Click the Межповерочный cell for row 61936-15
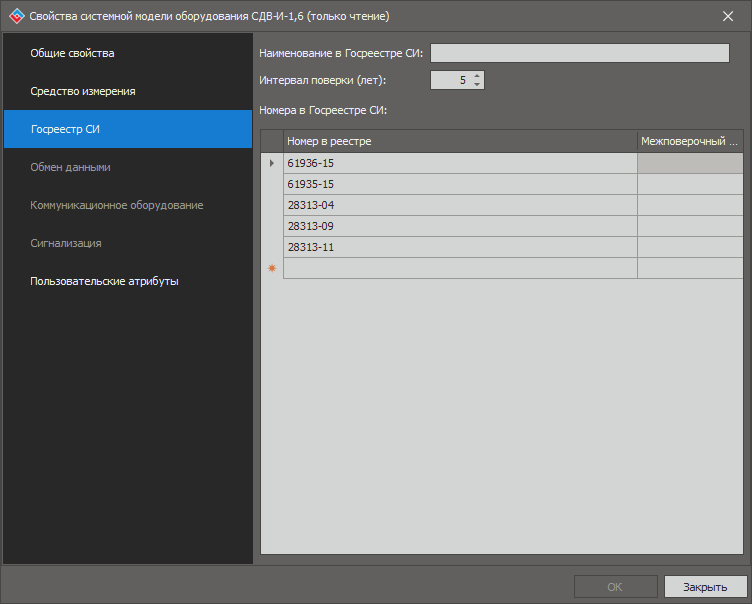 pos(690,163)
